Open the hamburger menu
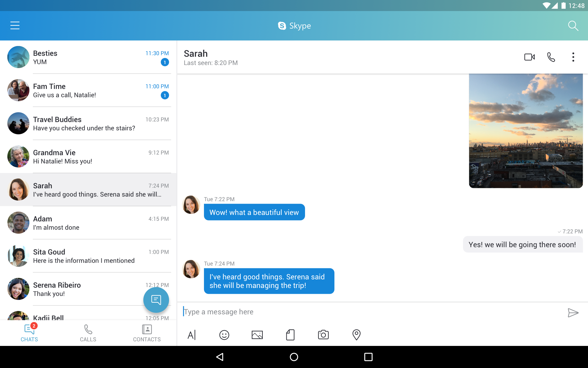 pos(14,25)
